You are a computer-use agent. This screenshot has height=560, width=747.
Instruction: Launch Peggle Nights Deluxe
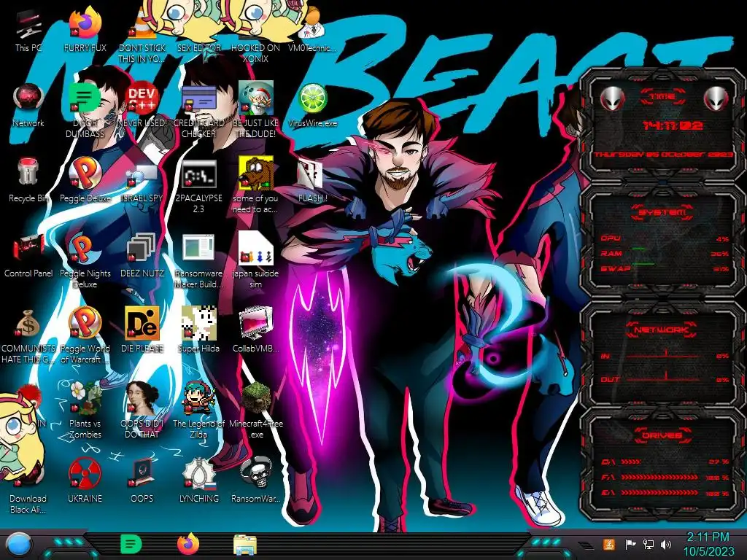pyautogui.click(x=85, y=261)
